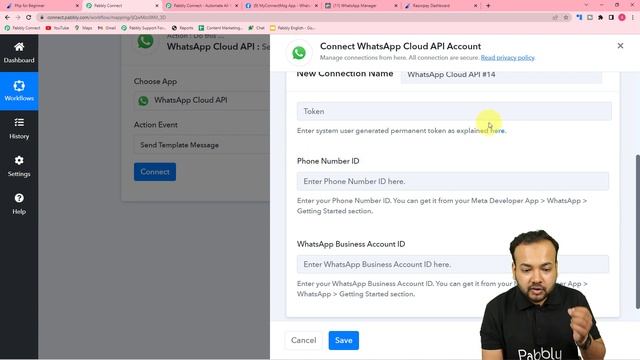Open the History section
Screen dimensions: 640x360
click(x=19, y=129)
